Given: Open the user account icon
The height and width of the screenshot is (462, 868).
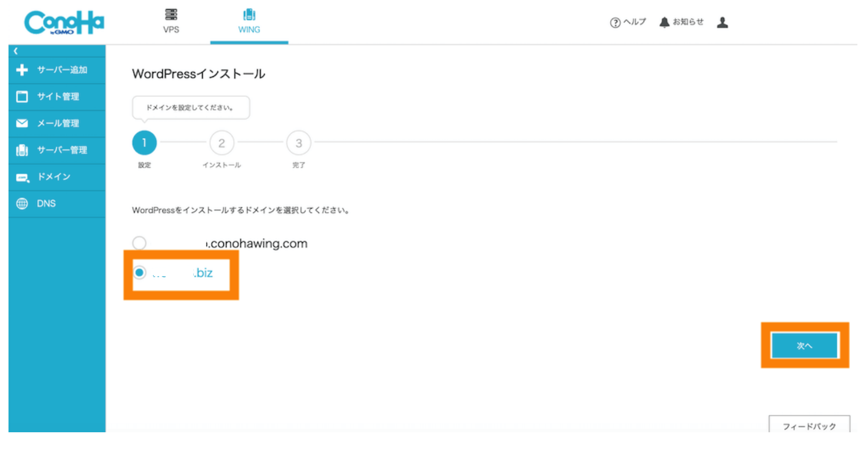Looking at the screenshot, I should click(x=722, y=22).
